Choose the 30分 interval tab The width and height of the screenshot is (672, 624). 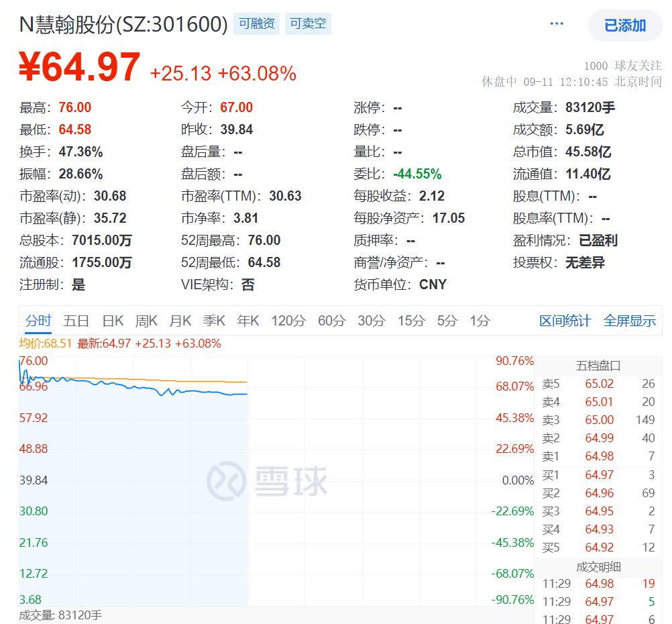pyautogui.click(x=371, y=321)
